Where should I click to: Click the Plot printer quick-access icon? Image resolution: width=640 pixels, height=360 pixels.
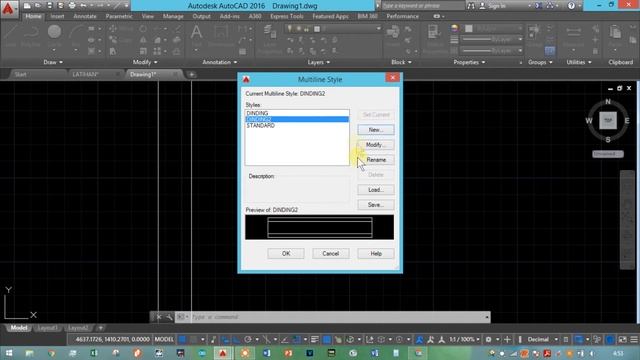pos(72,6)
